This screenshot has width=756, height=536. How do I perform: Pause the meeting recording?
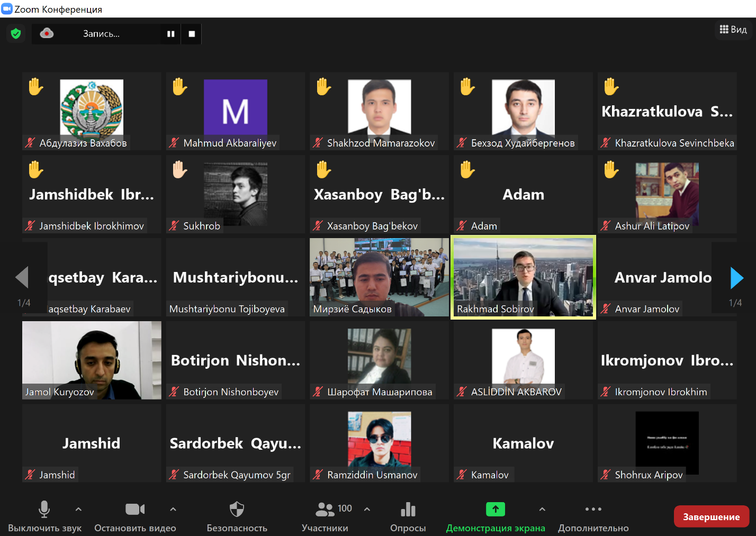coord(170,34)
